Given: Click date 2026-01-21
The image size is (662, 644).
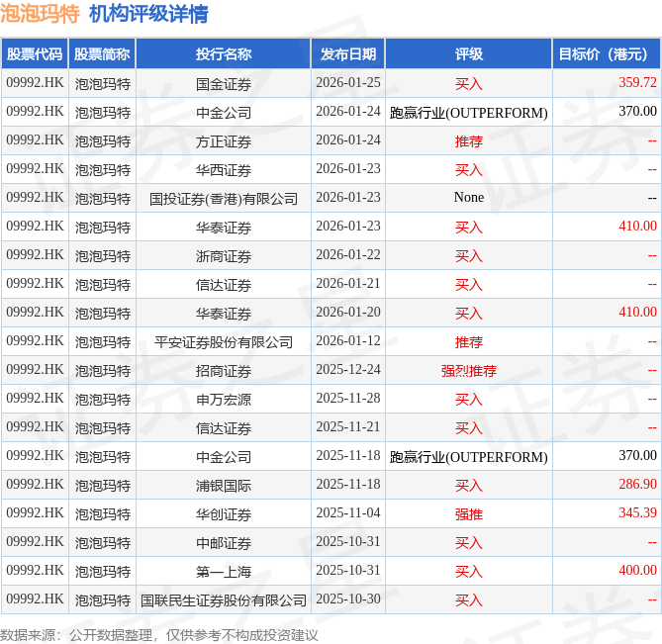Looking at the screenshot, I should (348, 283).
